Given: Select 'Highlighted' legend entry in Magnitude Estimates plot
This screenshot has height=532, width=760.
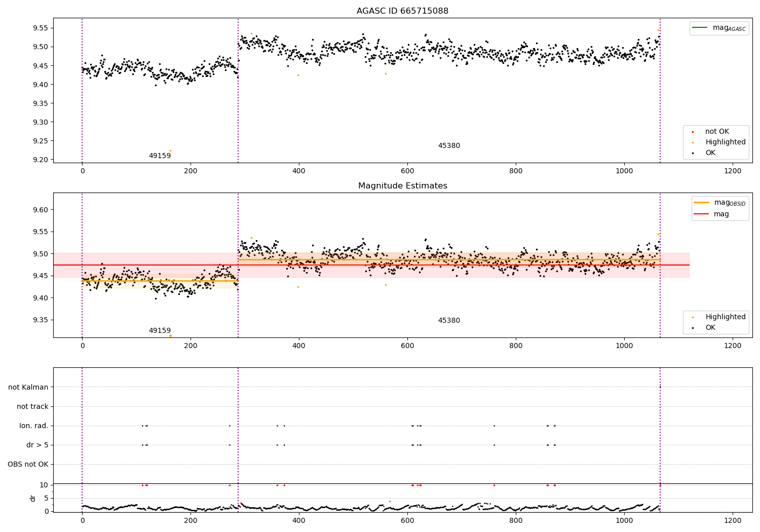Looking at the screenshot, I should (726, 317).
